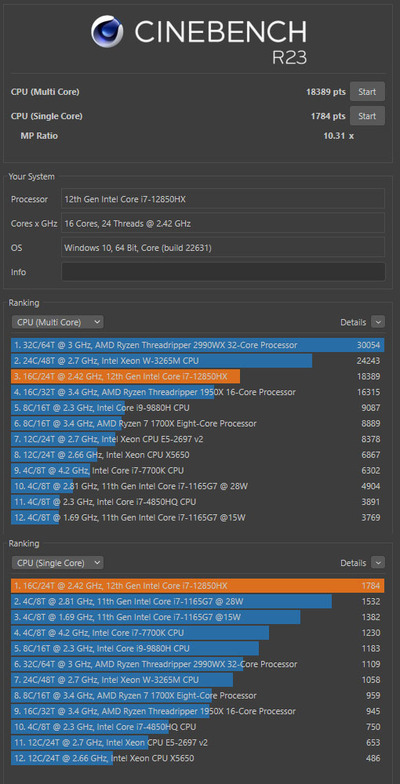Screen dimensions: 400x784
Task: Click the MP Ratio label
Action: (x=39, y=136)
